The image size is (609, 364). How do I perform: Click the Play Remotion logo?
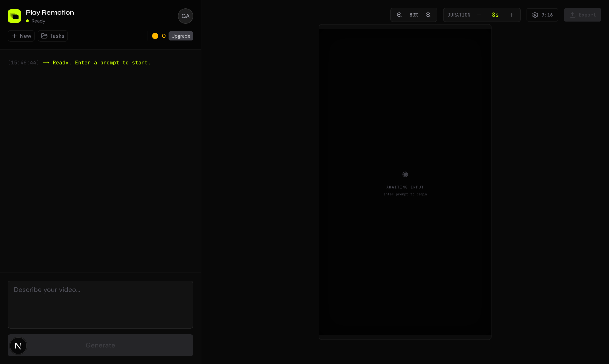click(x=14, y=16)
